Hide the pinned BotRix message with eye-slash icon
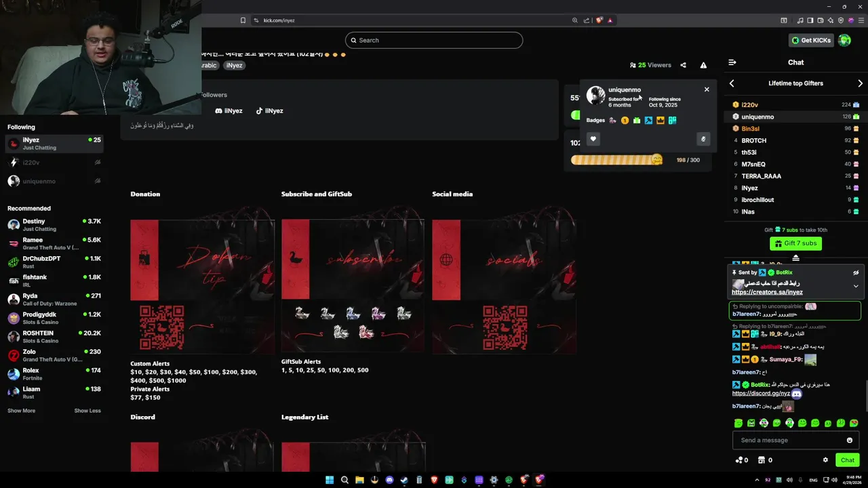Screen dimensions: 868x488 coord(856,272)
